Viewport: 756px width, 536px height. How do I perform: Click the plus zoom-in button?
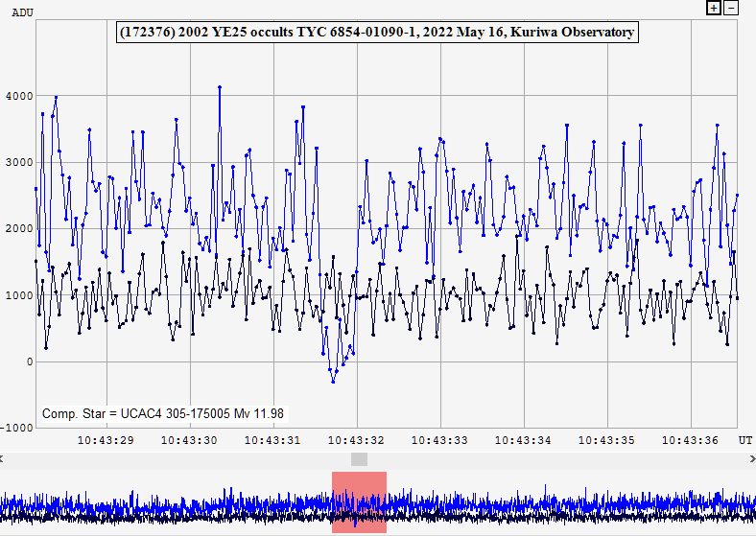coord(713,8)
